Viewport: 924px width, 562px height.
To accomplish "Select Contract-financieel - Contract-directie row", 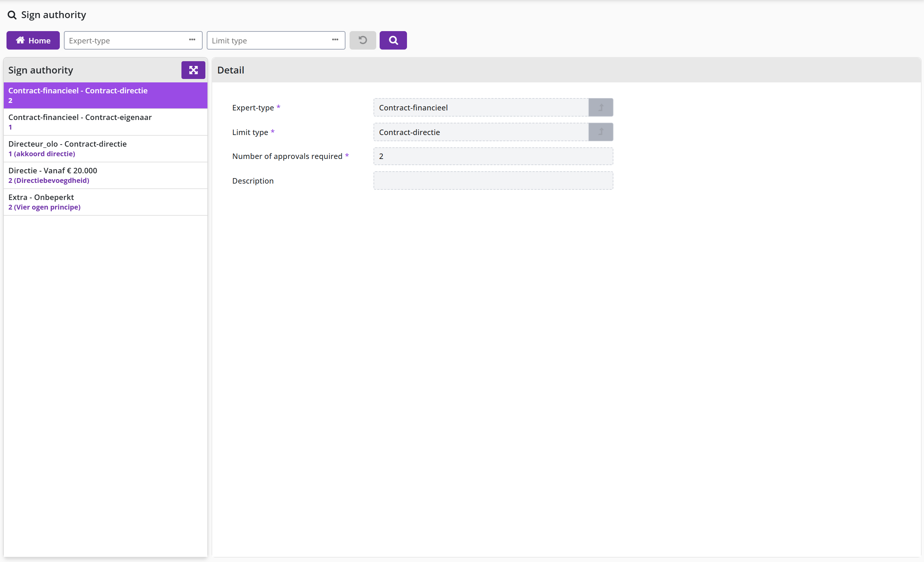I will coord(105,95).
